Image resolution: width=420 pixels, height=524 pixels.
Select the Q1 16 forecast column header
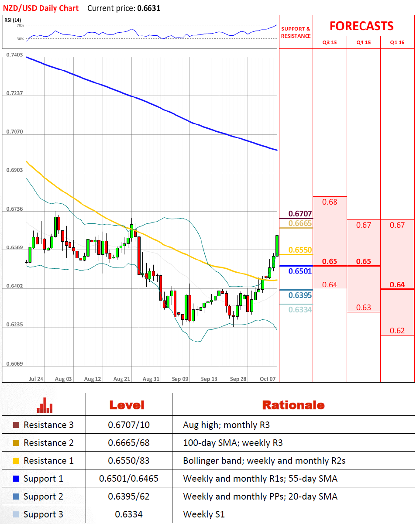click(397, 42)
